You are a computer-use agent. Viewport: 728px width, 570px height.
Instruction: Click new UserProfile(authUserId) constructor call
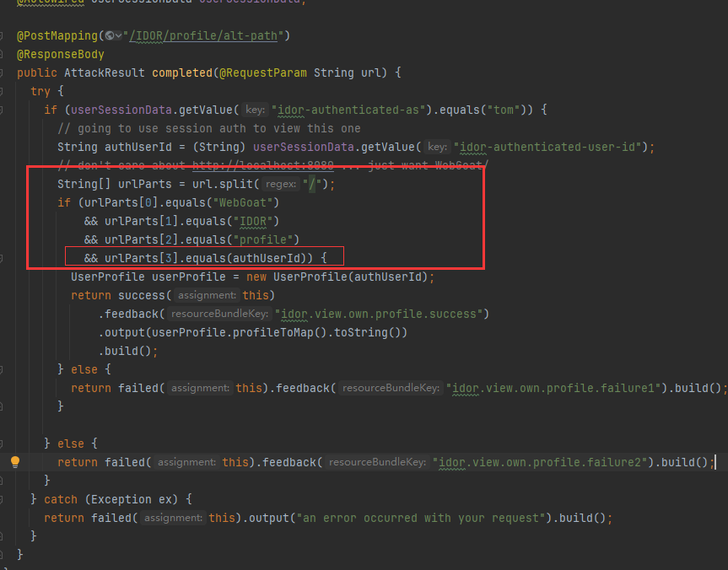pos(337,277)
